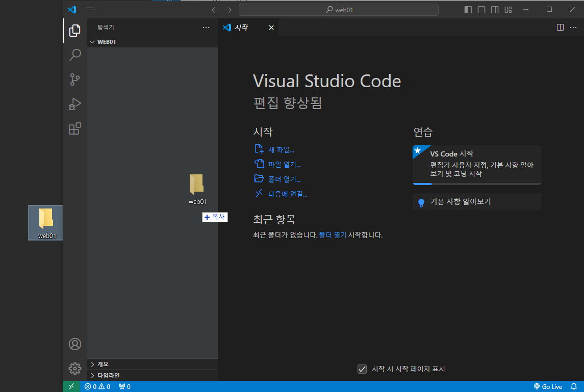Click the Visual Studio Code heading
Image resolution: width=584 pixels, height=392 pixels.
326,81
